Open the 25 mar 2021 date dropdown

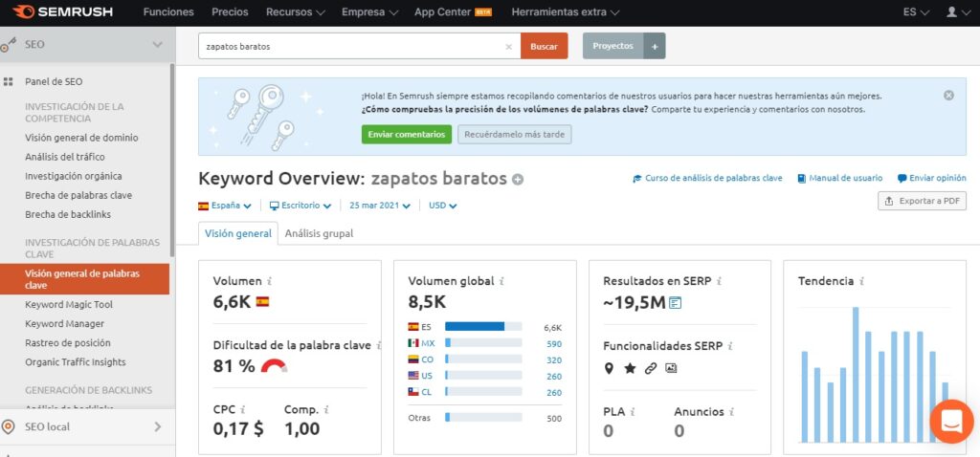[x=380, y=206]
